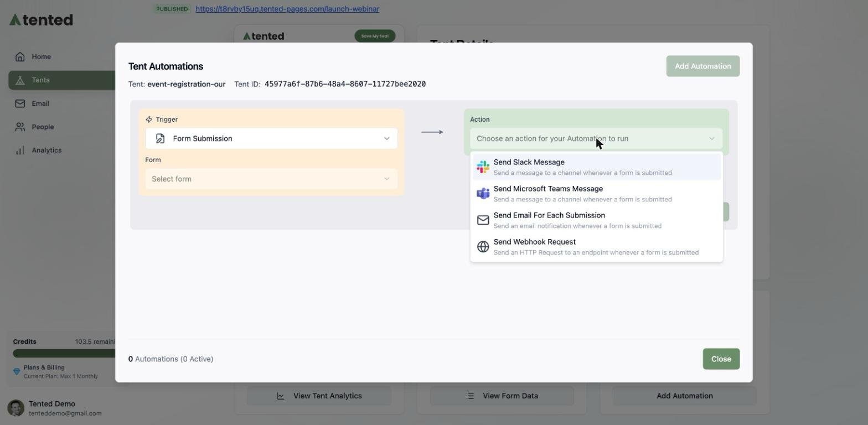Image resolution: width=868 pixels, height=425 pixels.
Task: Open the Form Submission trigger dropdown
Action: pos(271,138)
